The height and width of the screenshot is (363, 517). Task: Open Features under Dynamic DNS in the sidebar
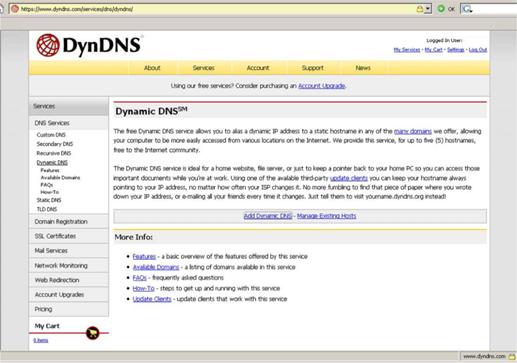(x=50, y=170)
